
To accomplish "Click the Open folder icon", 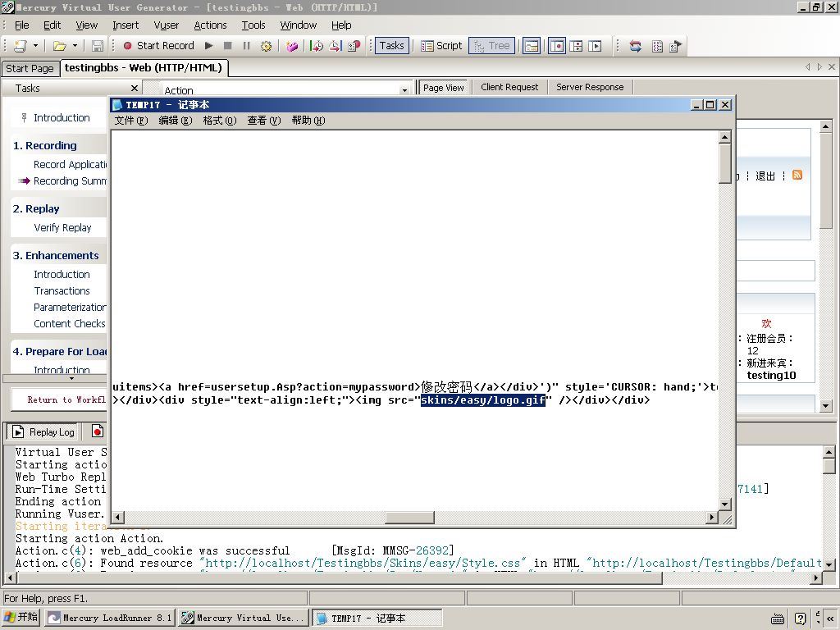I will (x=59, y=46).
